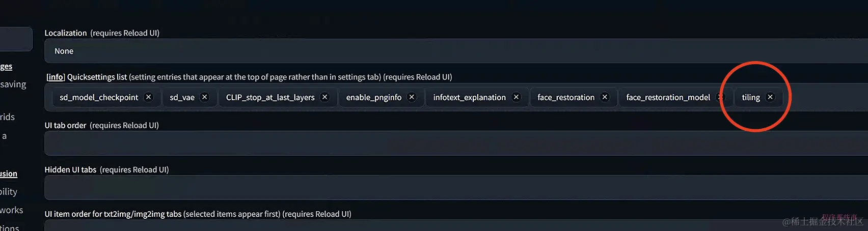868x231 pixels.
Task: Open the sidebar section ending in 'works'
Action: (12, 210)
